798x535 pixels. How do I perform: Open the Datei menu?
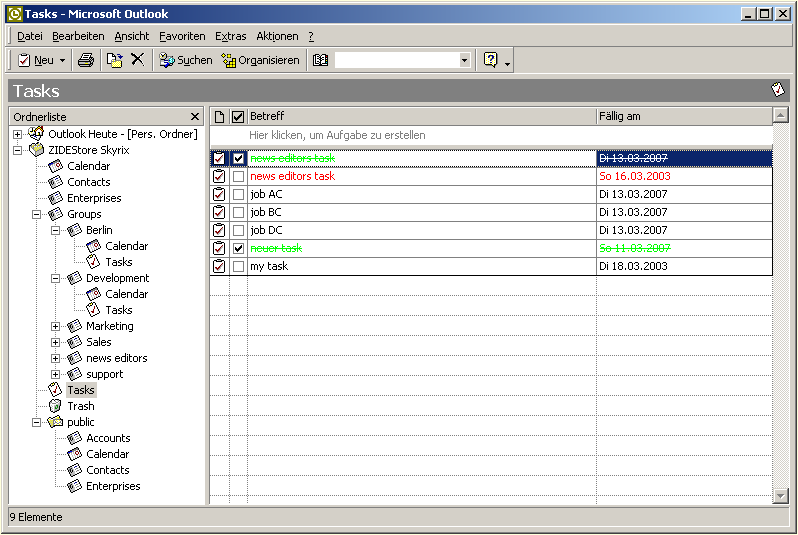point(30,36)
